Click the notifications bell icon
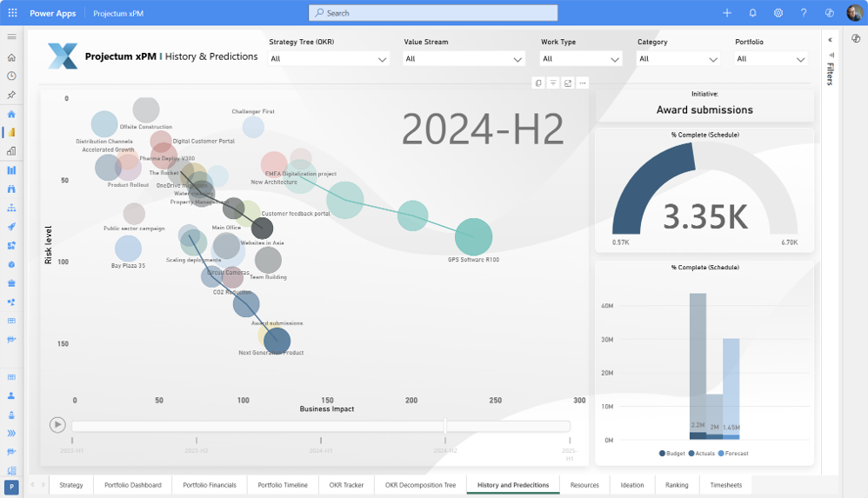Screen dimensions: 868x498 click(x=752, y=13)
